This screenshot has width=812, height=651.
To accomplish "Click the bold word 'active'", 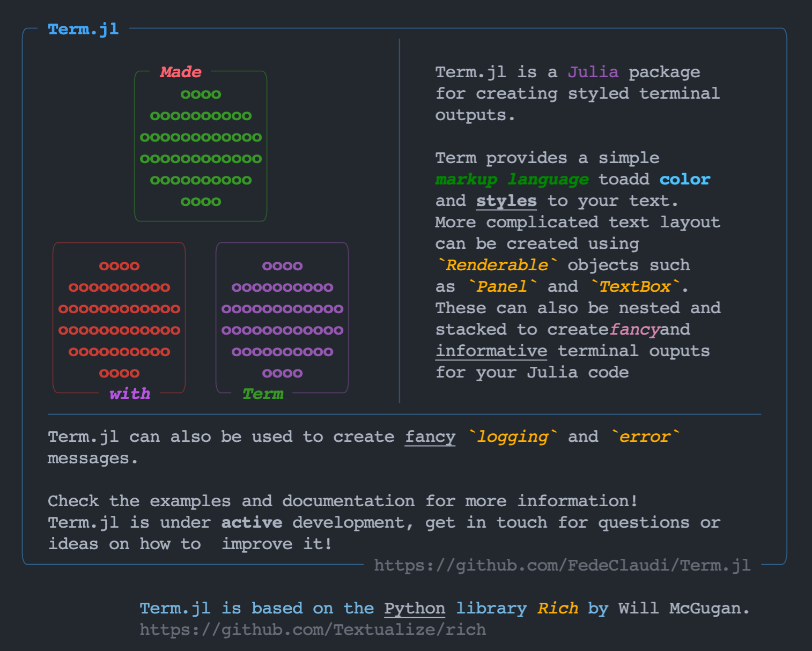I will (x=252, y=522).
